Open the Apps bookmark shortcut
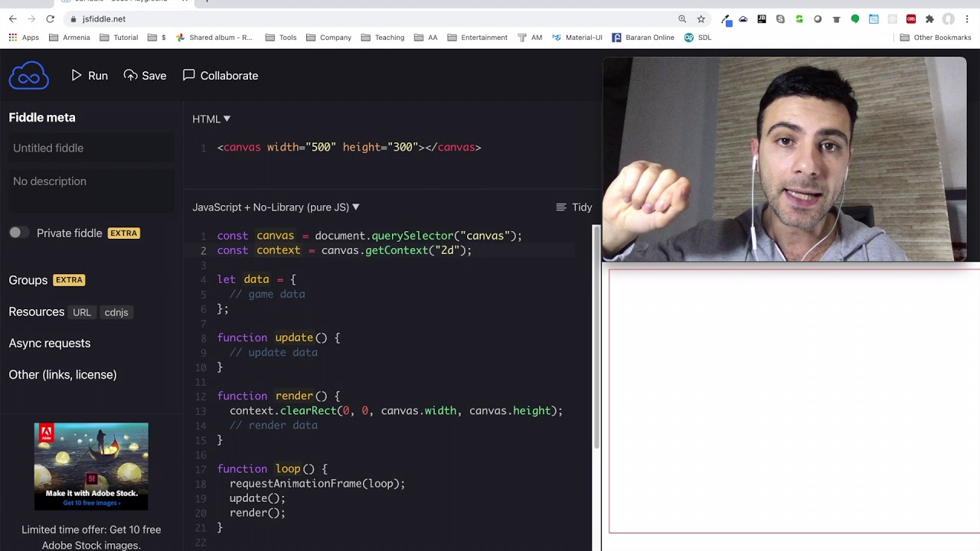The width and height of the screenshot is (980, 551). (x=24, y=37)
